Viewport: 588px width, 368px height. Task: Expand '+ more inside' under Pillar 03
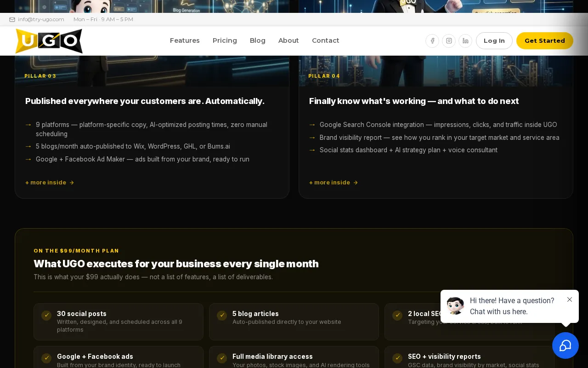click(50, 183)
